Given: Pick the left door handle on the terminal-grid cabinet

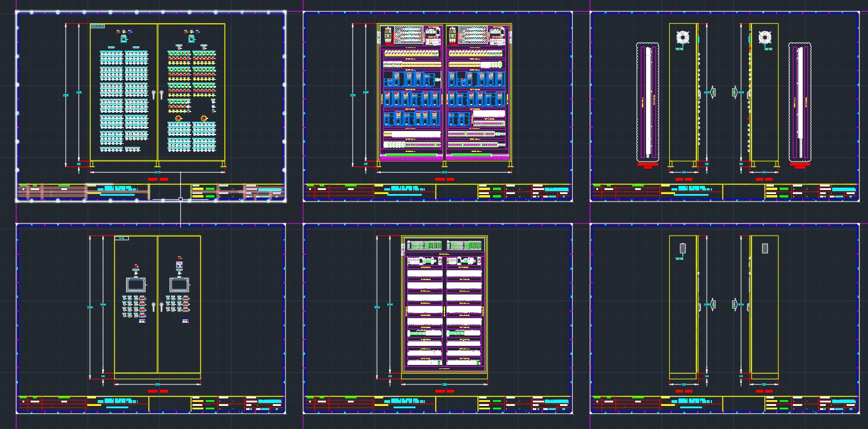Looking at the screenshot, I should tap(154, 95).
